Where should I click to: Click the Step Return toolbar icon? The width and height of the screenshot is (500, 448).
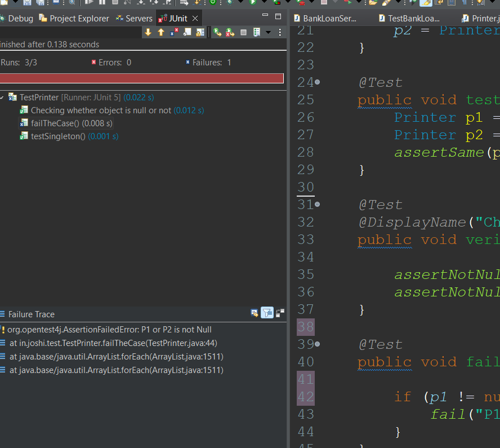167,2
